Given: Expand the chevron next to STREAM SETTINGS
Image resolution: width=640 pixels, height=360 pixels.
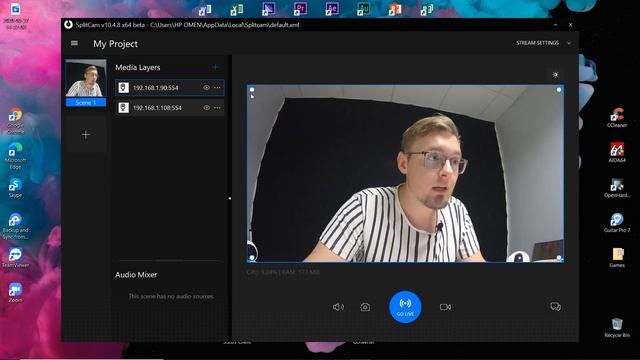Looking at the screenshot, I should (569, 43).
